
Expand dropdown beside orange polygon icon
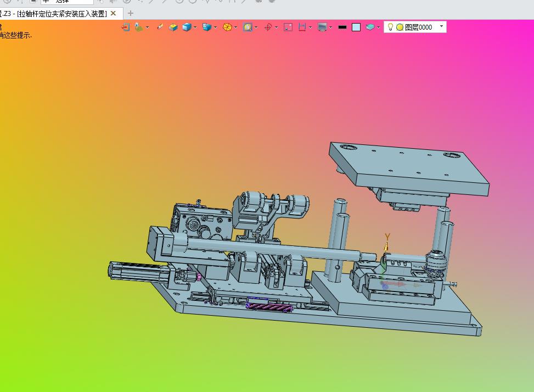[x=235, y=27]
